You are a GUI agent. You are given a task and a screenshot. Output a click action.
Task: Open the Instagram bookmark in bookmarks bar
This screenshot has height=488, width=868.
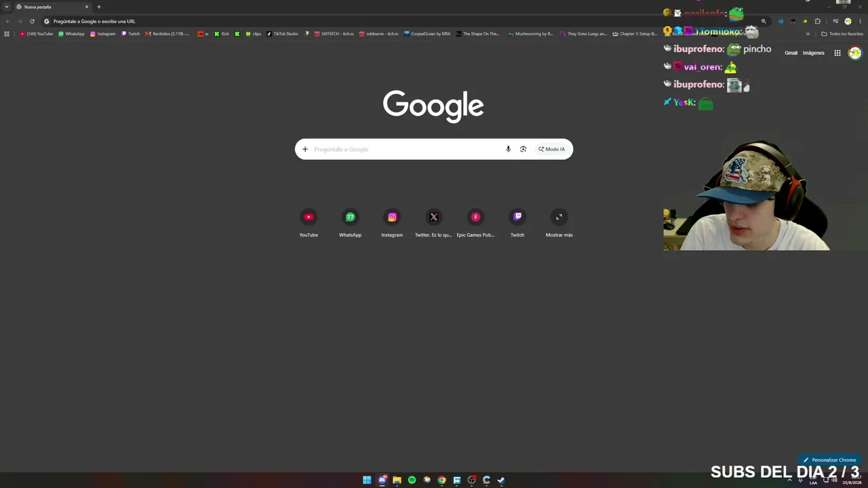coord(103,34)
